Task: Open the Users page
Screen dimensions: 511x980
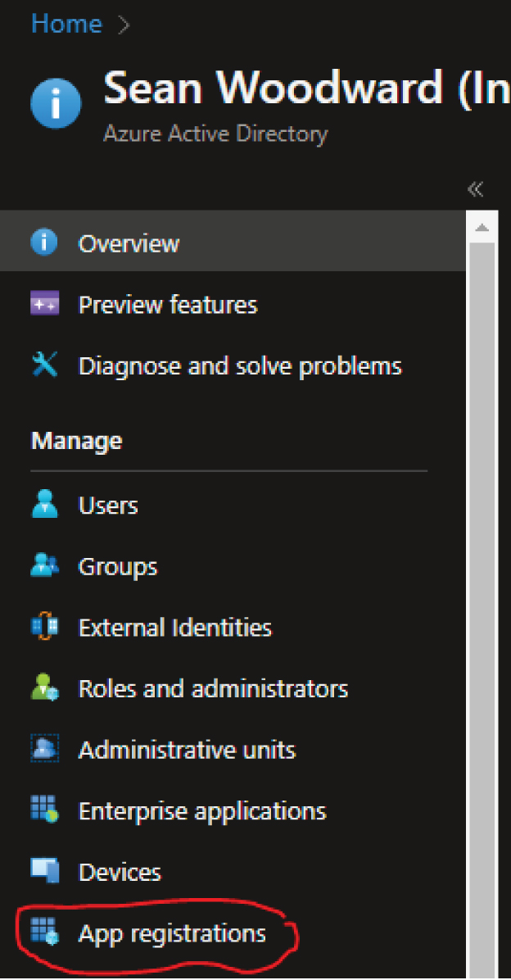Action: (108, 505)
